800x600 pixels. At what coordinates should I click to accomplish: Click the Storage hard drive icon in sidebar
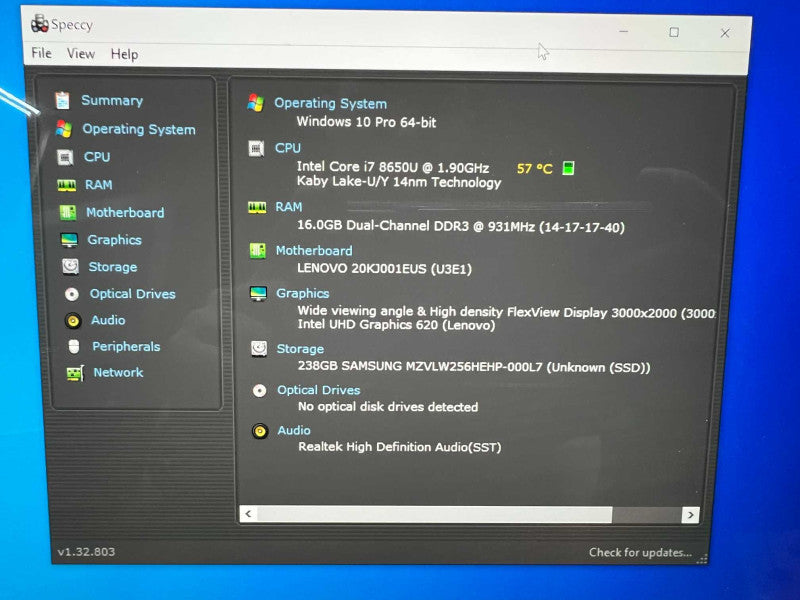click(x=70, y=266)
